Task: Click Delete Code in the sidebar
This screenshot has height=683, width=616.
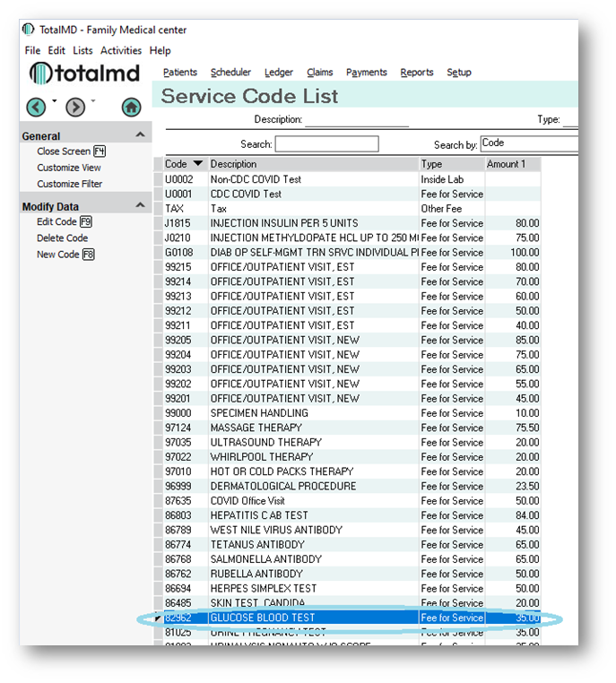Action: pos(62,238)
